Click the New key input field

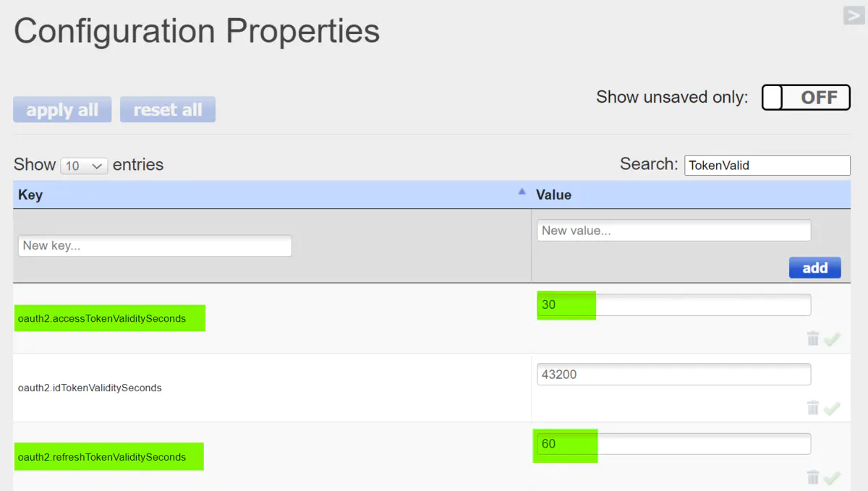pos(155,246)
